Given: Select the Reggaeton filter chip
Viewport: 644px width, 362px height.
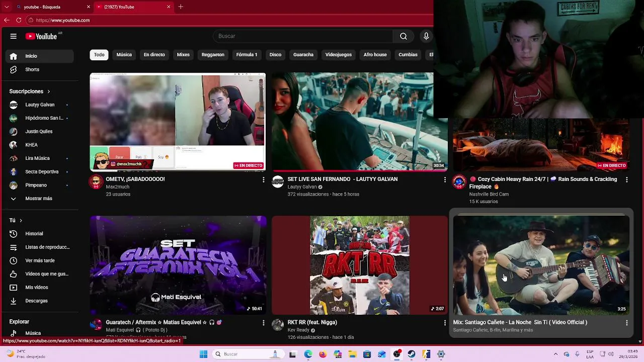Looking at the screenshot, I should [213, 55].
